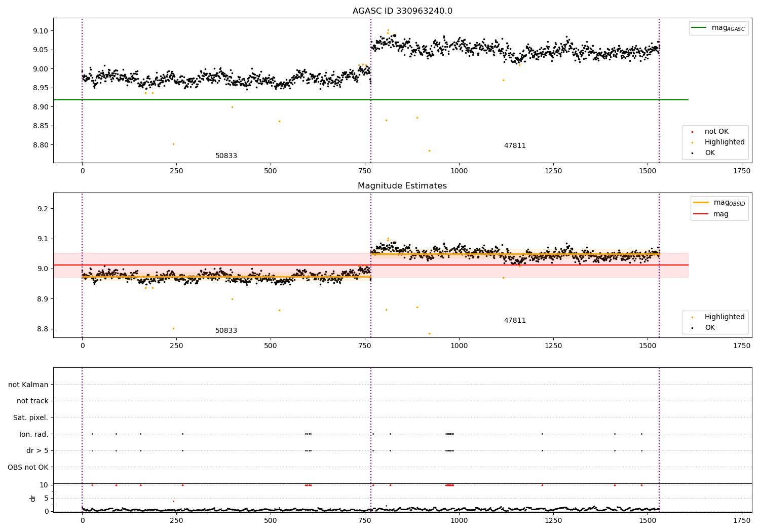Click the "dr > 5" row label
The width and height of the screenshot is (760, 532).
tap(37, 451)
